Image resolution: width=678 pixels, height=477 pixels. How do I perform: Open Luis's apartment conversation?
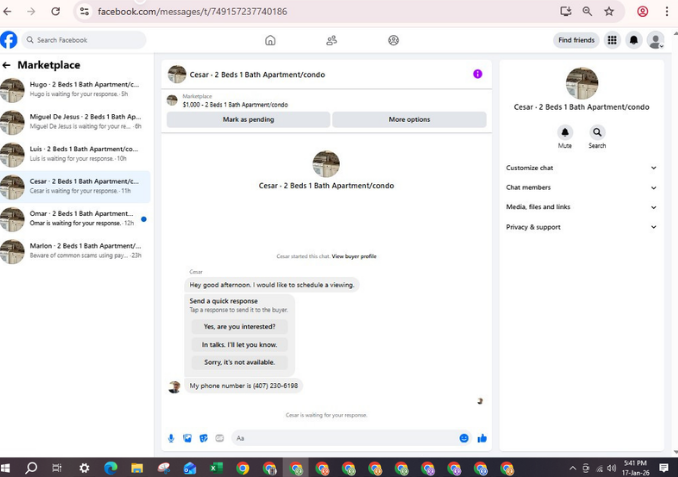(x=75, y=154)
